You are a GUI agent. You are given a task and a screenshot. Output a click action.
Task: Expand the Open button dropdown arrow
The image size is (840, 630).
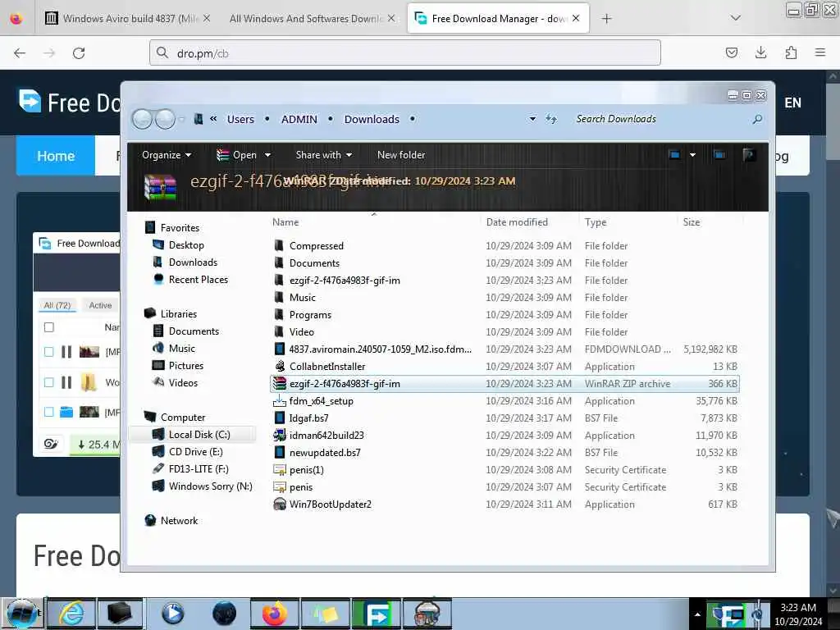(267, 155)
